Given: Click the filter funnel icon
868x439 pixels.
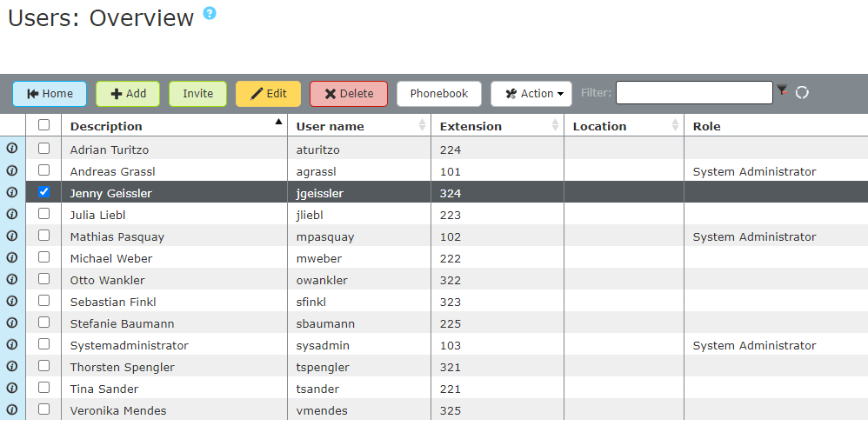Looking at the screenshot, I should tap(782, 90).
